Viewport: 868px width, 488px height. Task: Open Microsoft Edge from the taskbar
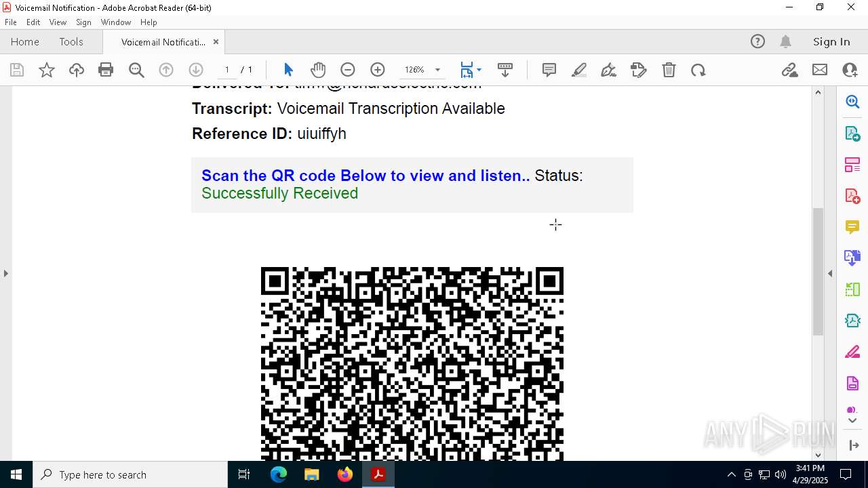click(x=279, y=474)
